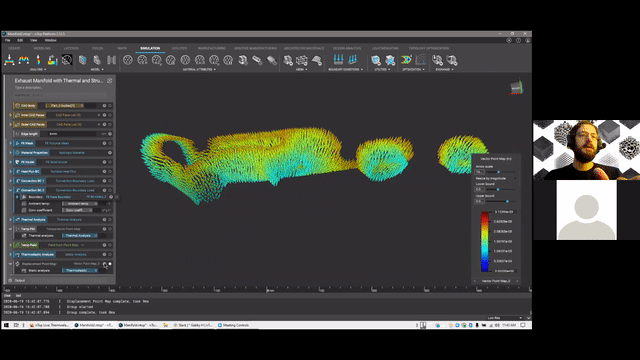The image size is (640, 360).
Task: Click the topology optimization rainbow icon
Action: 406,60
